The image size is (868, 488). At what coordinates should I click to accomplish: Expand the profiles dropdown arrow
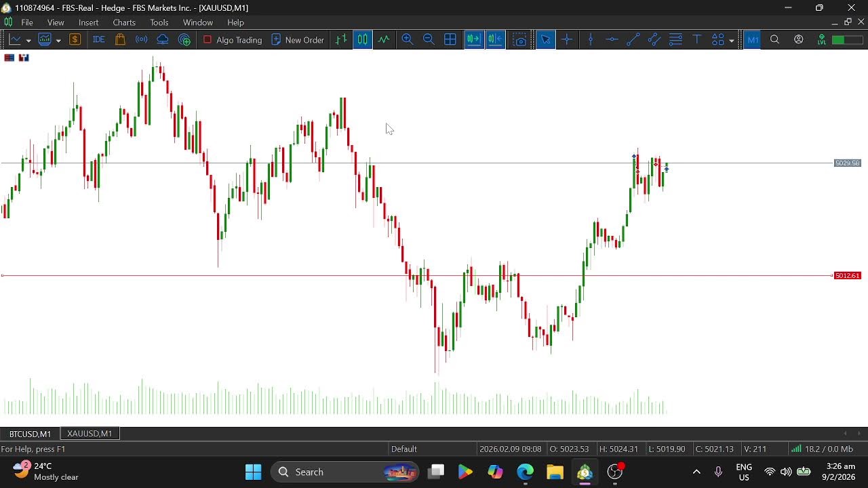[58, 41]
